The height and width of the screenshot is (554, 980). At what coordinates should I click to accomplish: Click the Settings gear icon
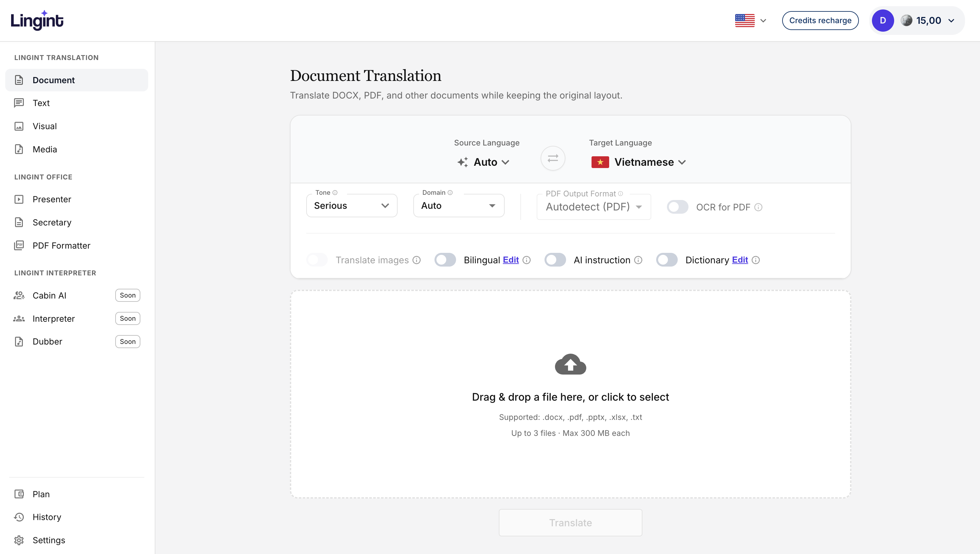[x=19, y=540]
